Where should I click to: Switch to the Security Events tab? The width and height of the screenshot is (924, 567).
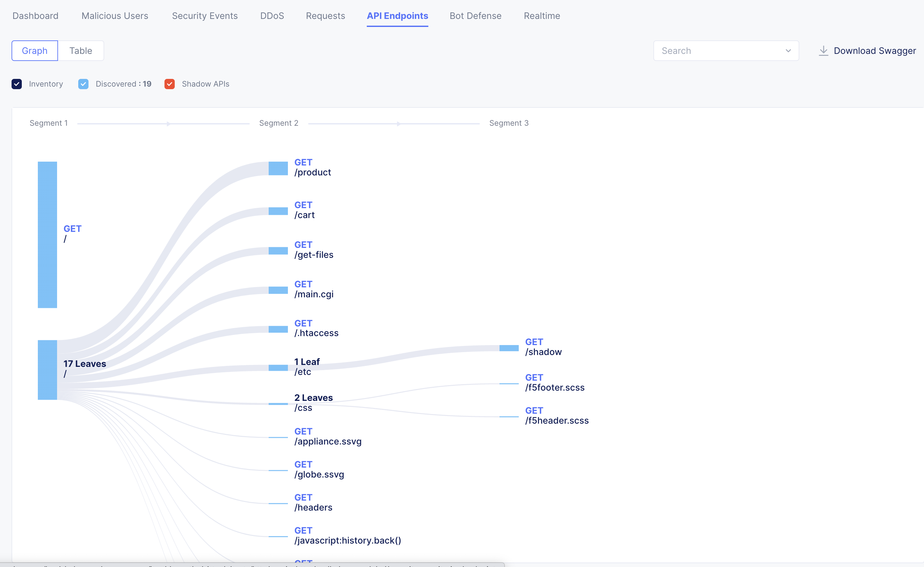[x=205, y=16]
